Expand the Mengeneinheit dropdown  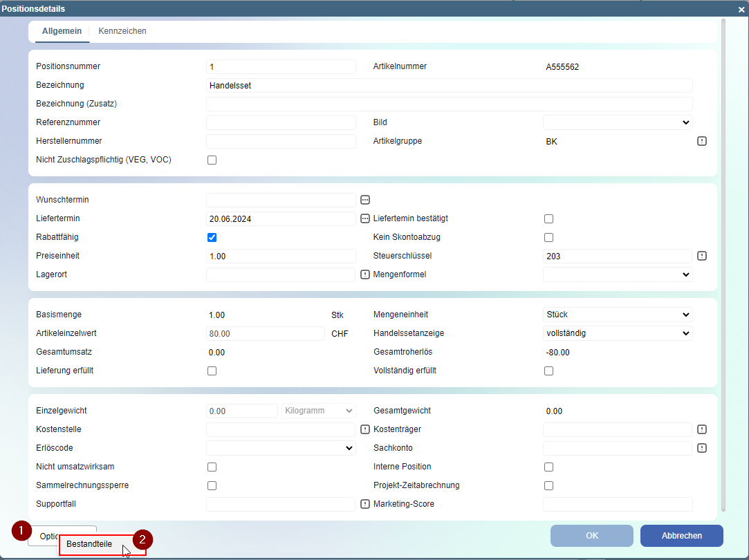618,315
